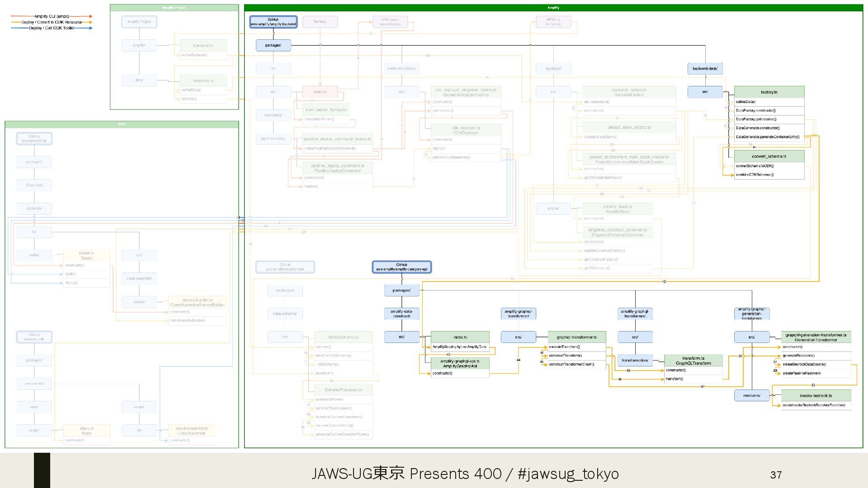Select the AmplifyGraphqlApi class header box
Image resolution: width=868 pixels, height=488 pixels.
pos(460,363)
